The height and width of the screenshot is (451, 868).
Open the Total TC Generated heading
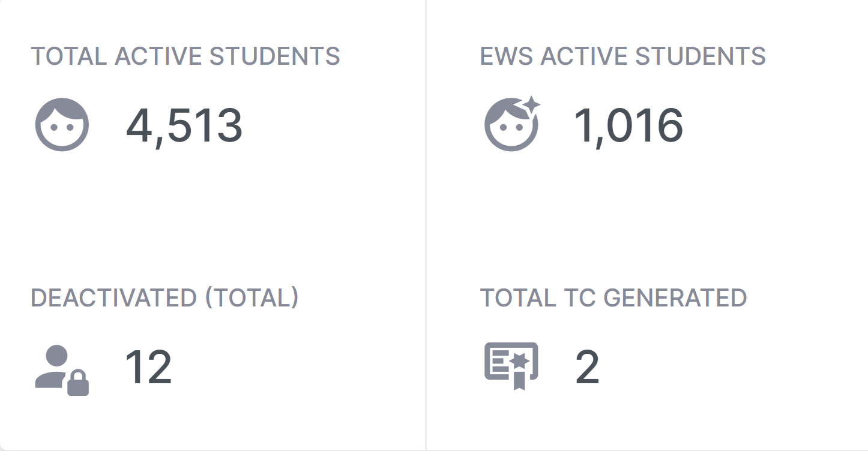[x=613, y=297]
